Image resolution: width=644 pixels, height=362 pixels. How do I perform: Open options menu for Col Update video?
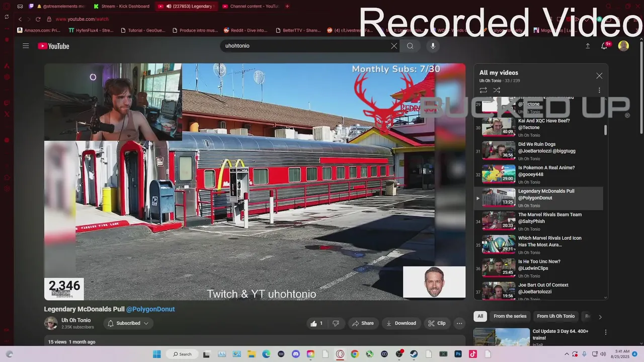pyautogui.click(x=606, y=332)
